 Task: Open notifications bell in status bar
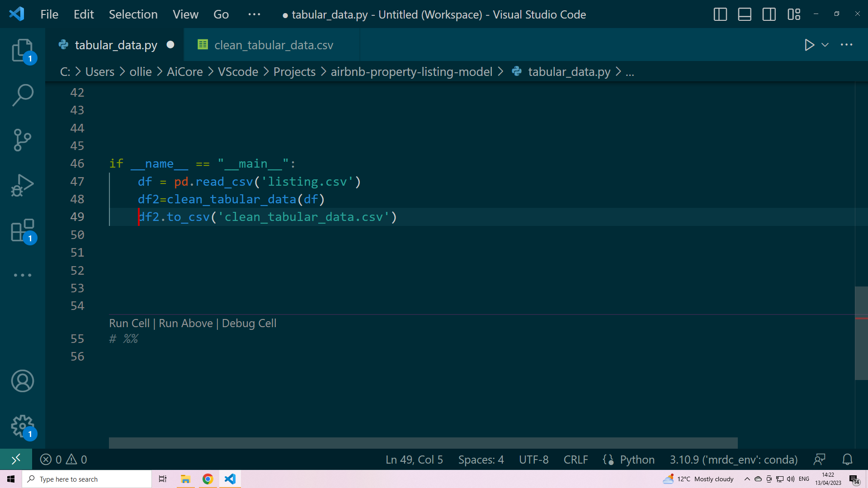tap(847, 460)
